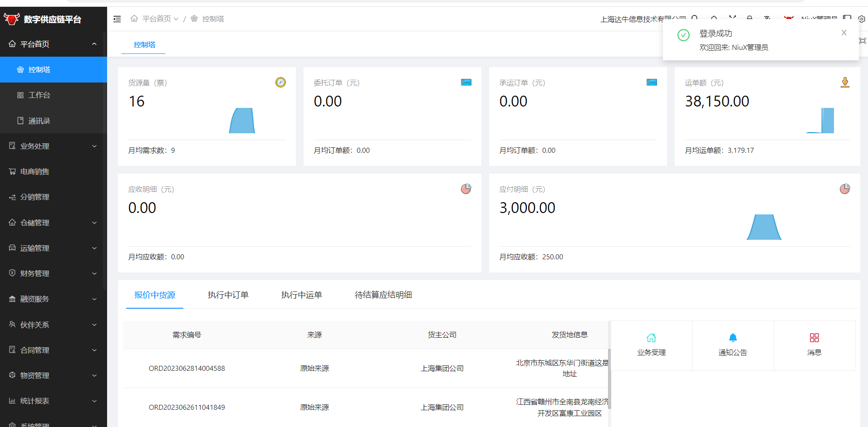Screen dimensions: 868x427
Task: Open 分销管理 in the sidebar
Action: click(x=54, y=197)
